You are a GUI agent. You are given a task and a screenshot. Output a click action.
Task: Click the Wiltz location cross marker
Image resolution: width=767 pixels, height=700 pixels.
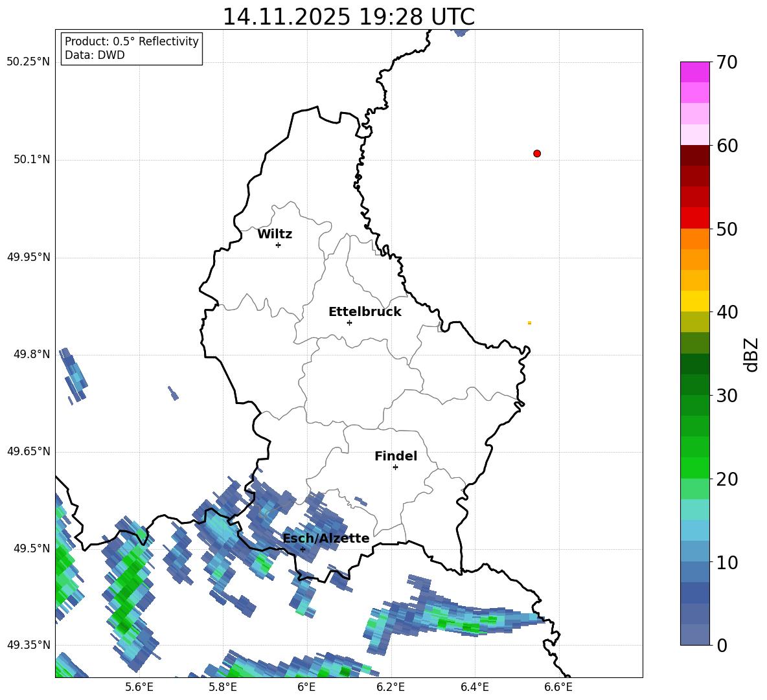pos(279,245)
